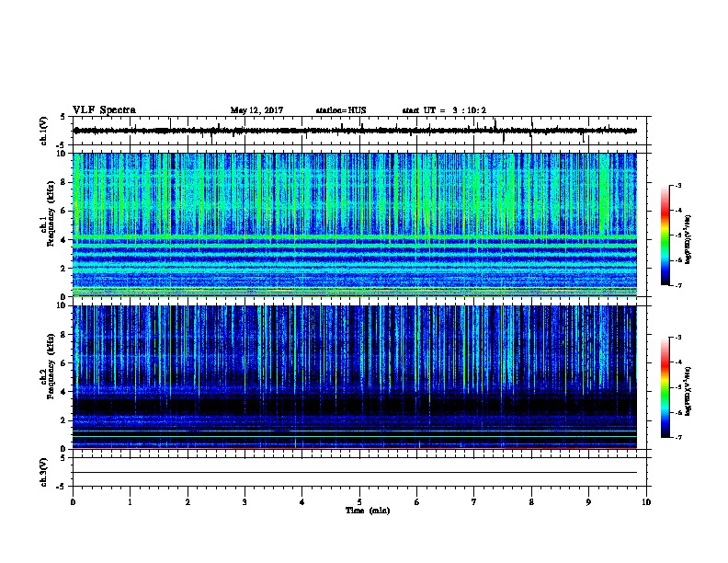Click time axis tick label "1"
Viewport: 728px width, 563px height.
point(130,502)
